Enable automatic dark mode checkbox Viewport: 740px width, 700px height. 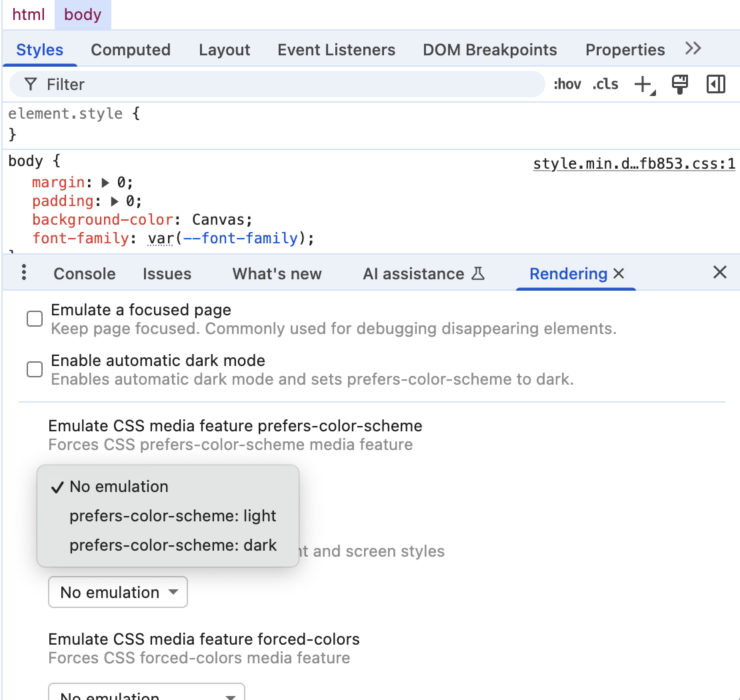(35, 370)
